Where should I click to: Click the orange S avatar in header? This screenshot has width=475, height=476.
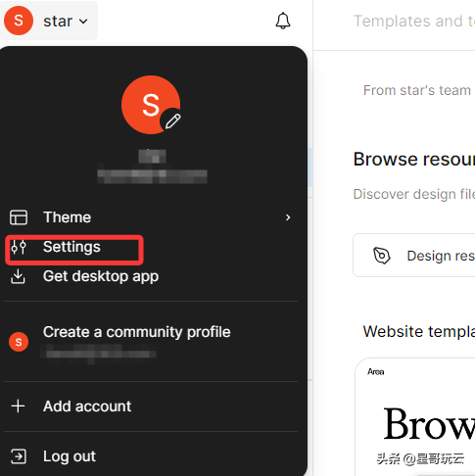click(x=19, y=21)
